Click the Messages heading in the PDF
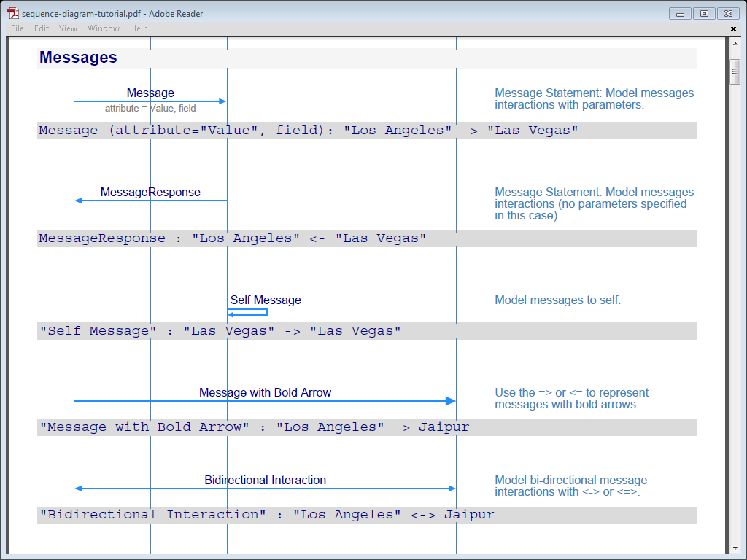The width and height of the screenshot is (747, 560). 78,57
